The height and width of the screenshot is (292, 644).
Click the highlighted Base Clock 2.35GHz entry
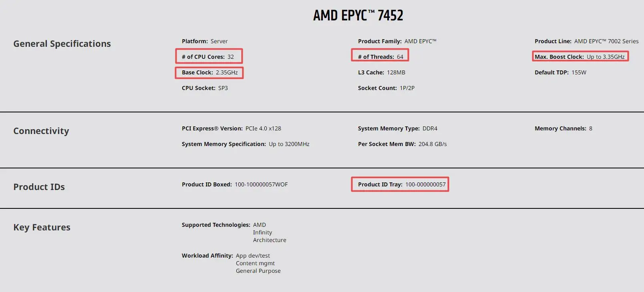coord(209,72)
